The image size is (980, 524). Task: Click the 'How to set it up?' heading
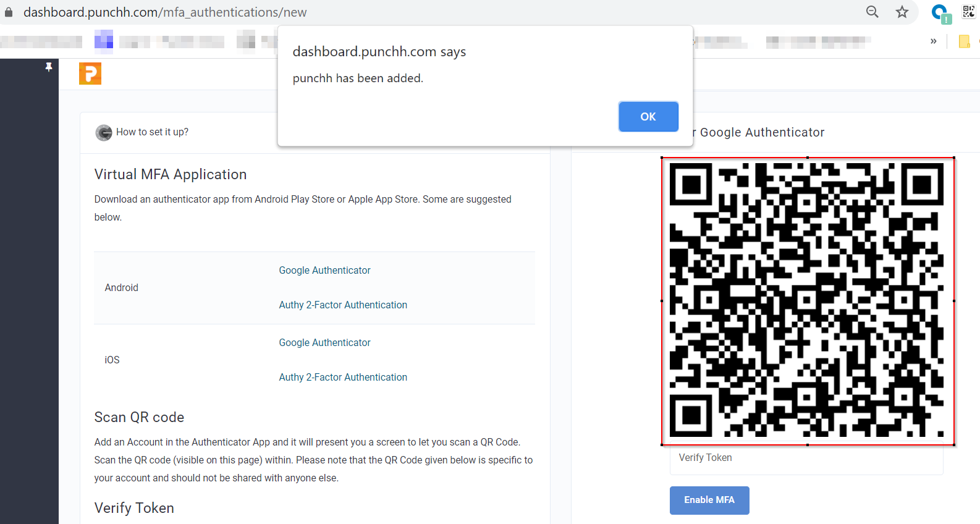tap(152, 132)
